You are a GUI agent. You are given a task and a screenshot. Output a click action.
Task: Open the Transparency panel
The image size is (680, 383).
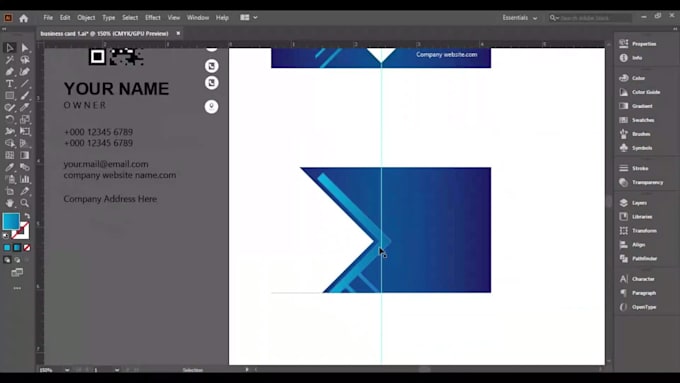pyautogui.click(x=642, y=182)
